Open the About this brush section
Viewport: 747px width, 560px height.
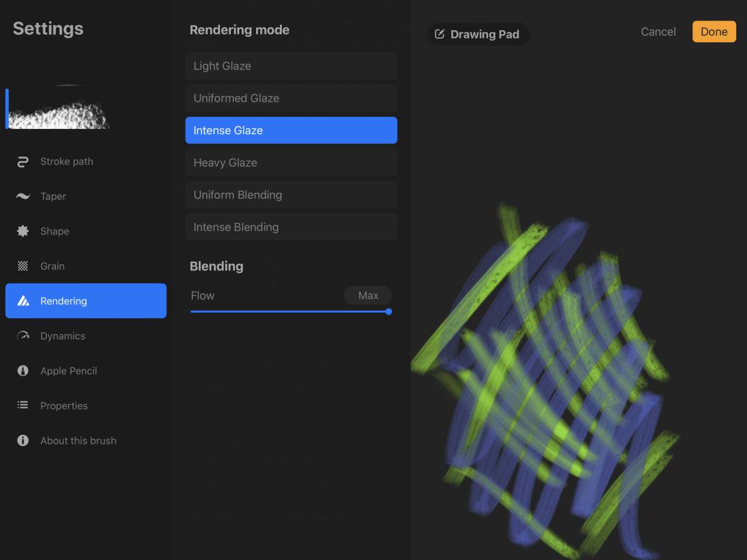(78, 441)
